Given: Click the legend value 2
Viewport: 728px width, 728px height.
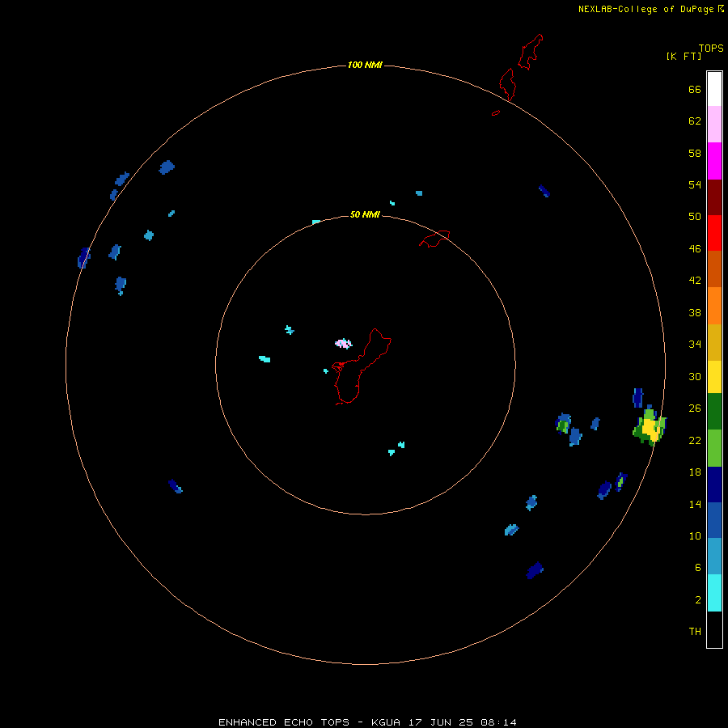Looking at the screenshot, I should pos(698,600).
